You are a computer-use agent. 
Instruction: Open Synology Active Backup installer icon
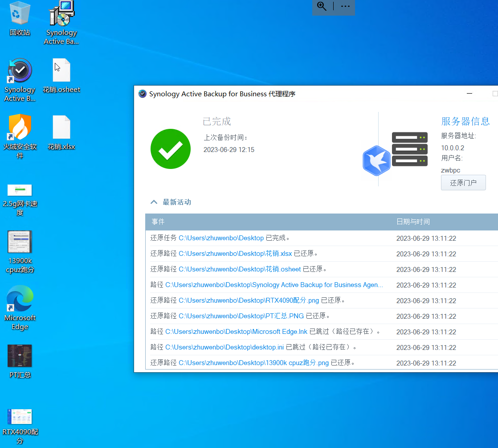coord(61,22)
